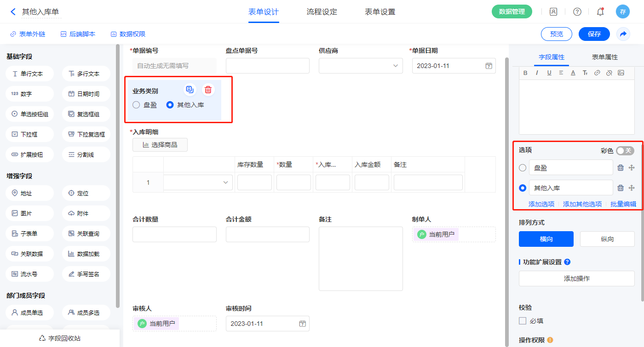Click the help question mark icon in header
This screenshot has height=347, width=644.
pos(577,12)
